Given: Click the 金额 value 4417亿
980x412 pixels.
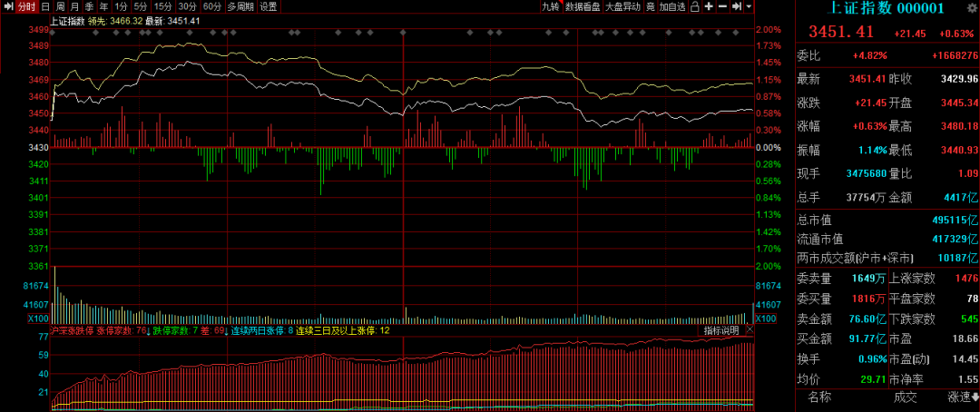Looking at the screenshot, I should (961, 198).
